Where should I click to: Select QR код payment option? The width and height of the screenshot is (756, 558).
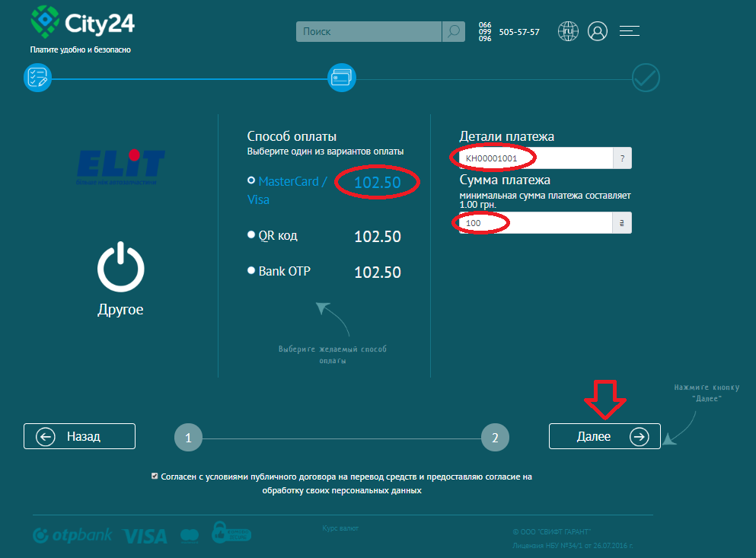click(x=251, y=235)
